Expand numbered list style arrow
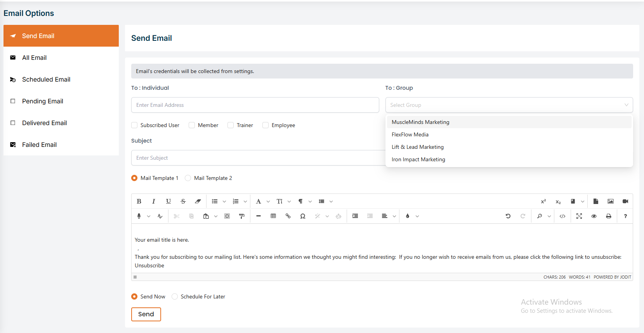The image size is (644, 333). [245, 201]
